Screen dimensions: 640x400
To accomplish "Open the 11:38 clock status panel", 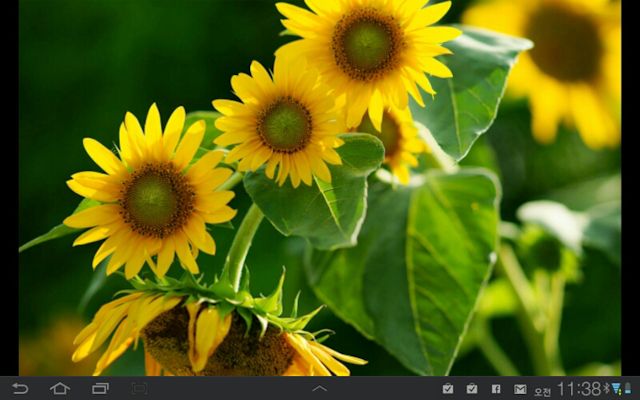I will (x=579, y=389).
